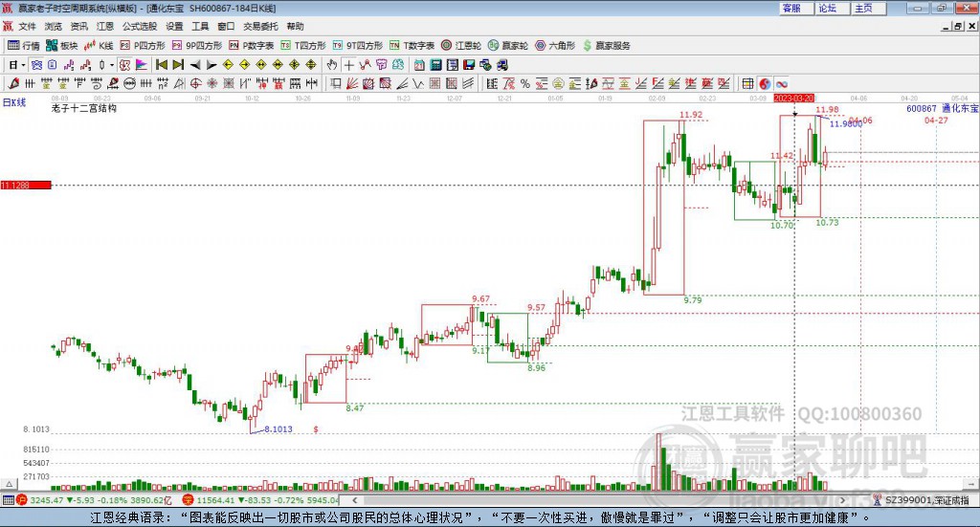Open the 设置 menu
Viewport: 980px width, 527px height.
174,26
